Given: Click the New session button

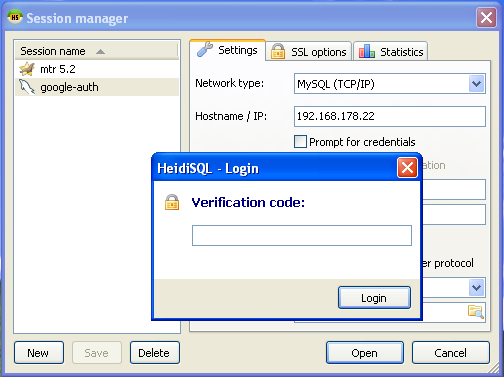Looking at the screenshot, I should [39, 353].
